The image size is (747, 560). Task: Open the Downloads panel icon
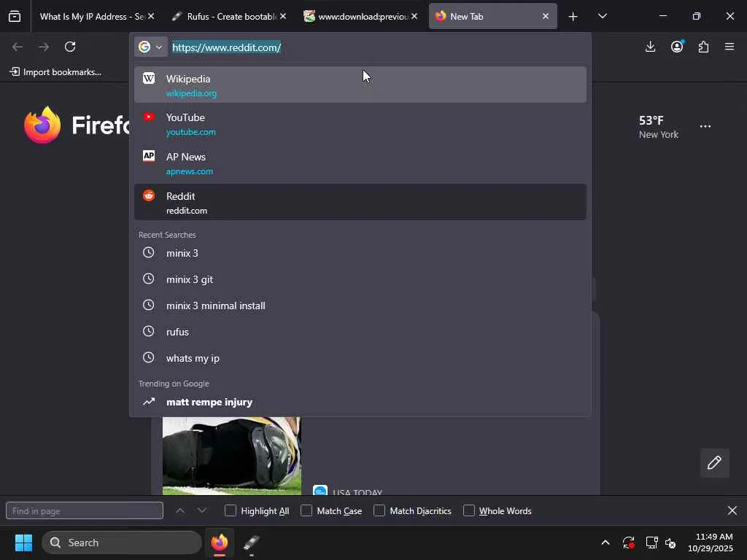(650, 47)
